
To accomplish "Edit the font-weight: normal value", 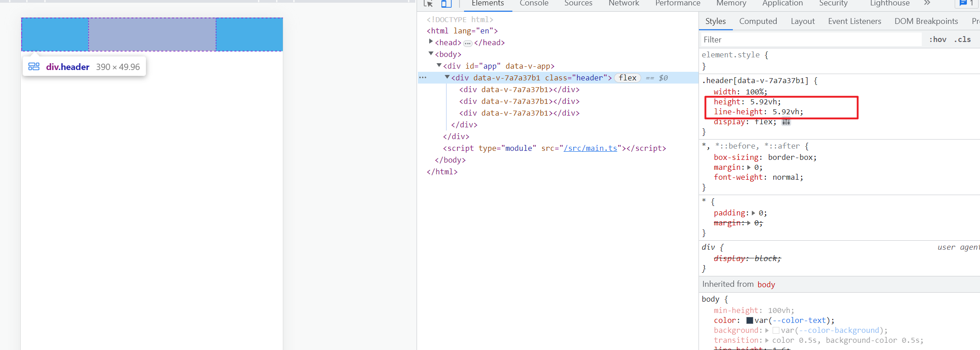I will point(785,177).
